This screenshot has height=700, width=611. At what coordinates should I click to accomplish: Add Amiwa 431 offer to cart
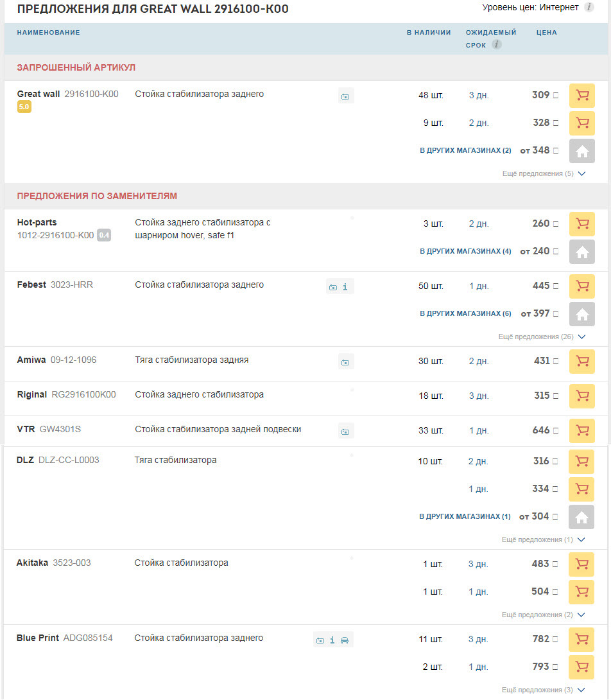tap(582, 361)
